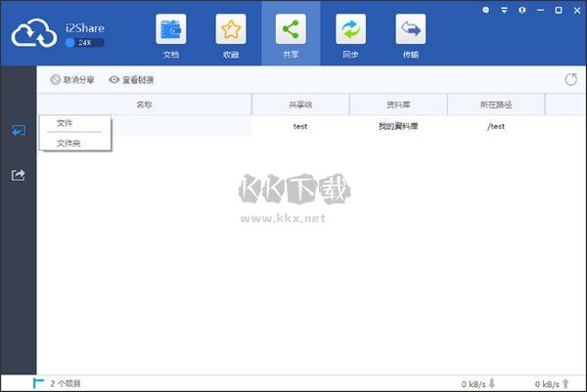
Task: Sort by the 共享给 column header
Action: [x=300, y=104]
